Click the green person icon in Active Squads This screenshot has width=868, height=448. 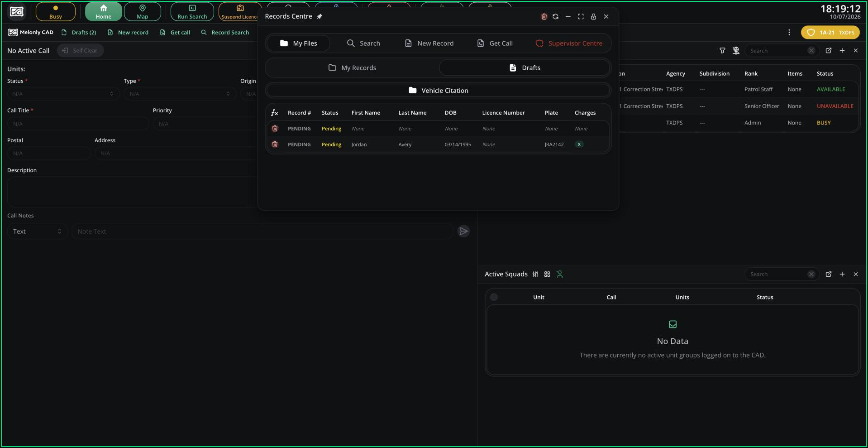pos(560,275)
